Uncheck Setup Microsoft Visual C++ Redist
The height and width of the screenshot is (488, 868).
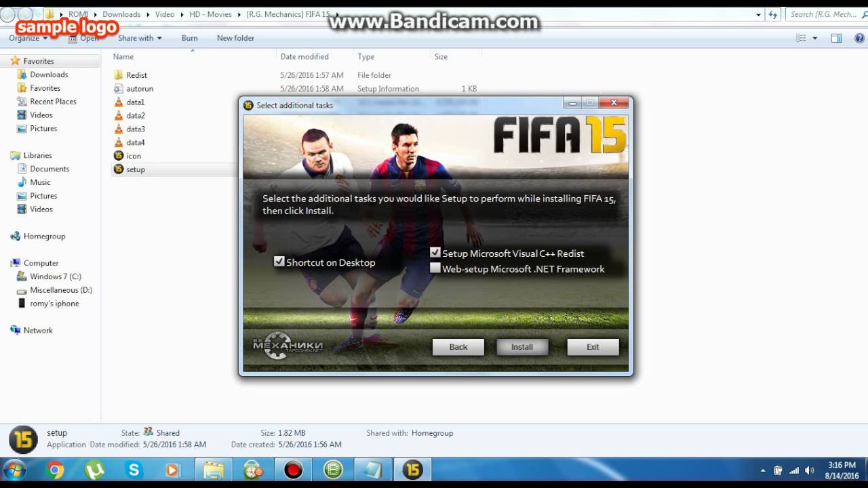(435, 253)
